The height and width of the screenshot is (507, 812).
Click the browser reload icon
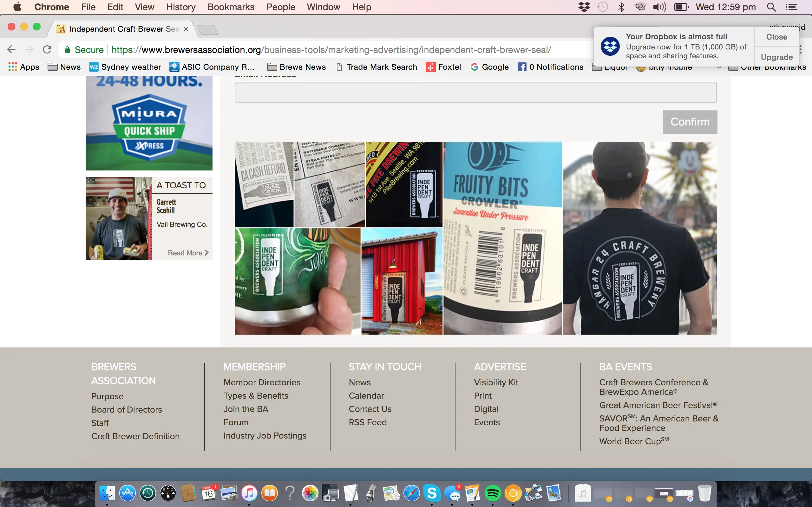coord(47,50)
